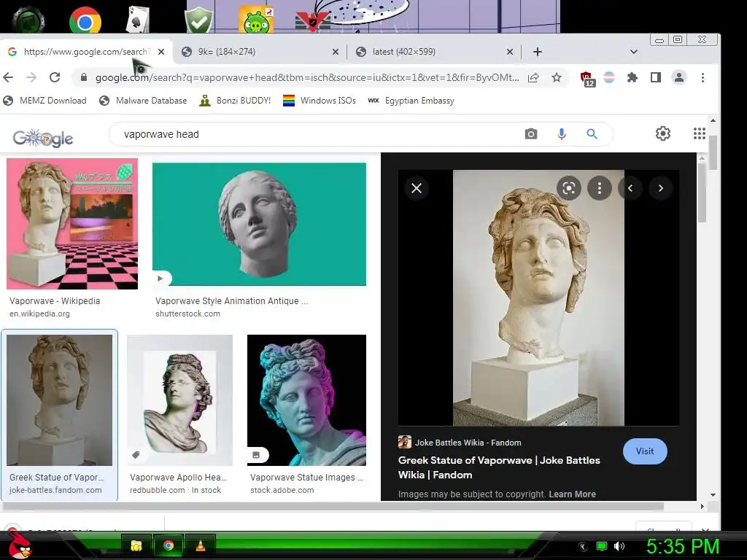Reload the Google search page
Viewport: 747px width, 560px height.
[55, 77]
